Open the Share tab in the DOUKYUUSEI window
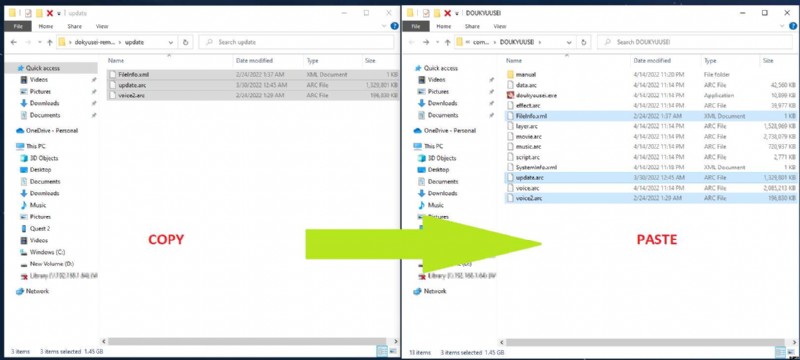The width and height of the screenshot is (800, 360). tap(472, 26)
